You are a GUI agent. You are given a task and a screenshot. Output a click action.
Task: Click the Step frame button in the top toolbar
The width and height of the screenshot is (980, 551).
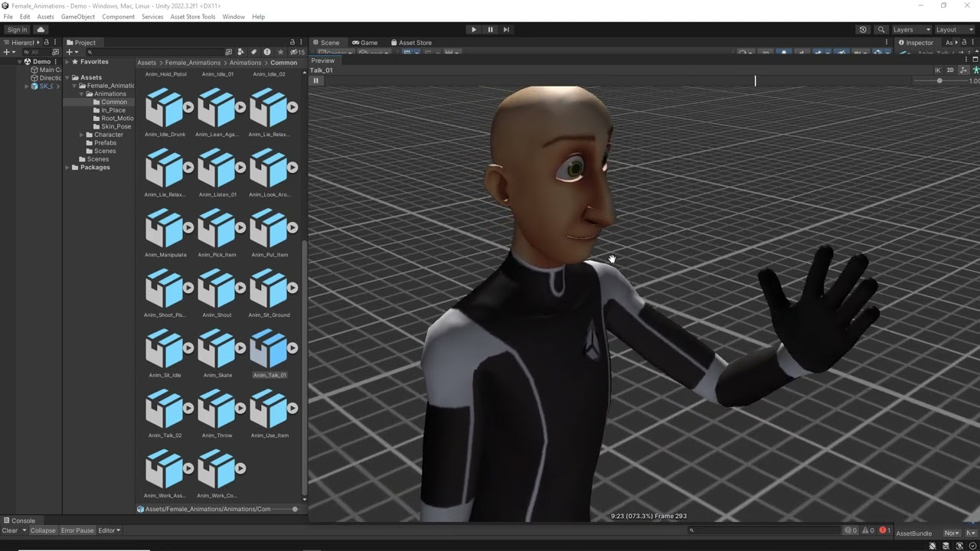coord(506,30)
